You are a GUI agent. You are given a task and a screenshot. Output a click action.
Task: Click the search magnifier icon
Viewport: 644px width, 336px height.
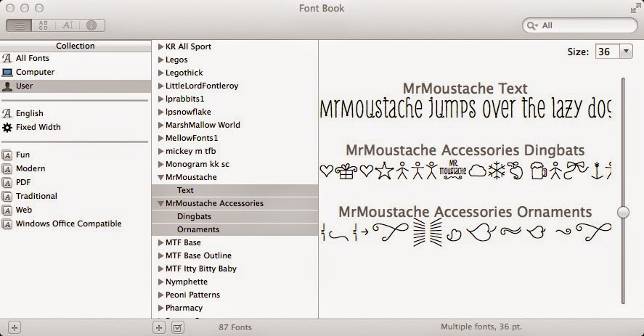click(x=531, y=25)
